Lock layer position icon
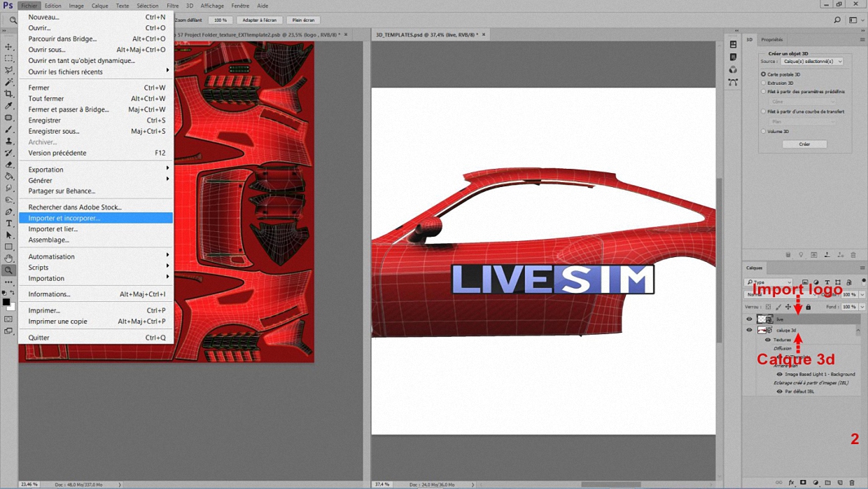 click(788, 307)
